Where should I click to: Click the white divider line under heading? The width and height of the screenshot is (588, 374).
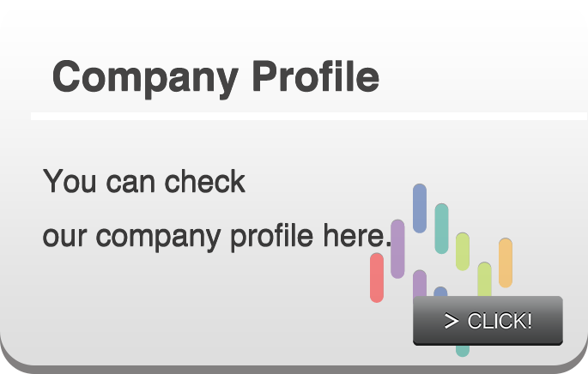[309, 116]
